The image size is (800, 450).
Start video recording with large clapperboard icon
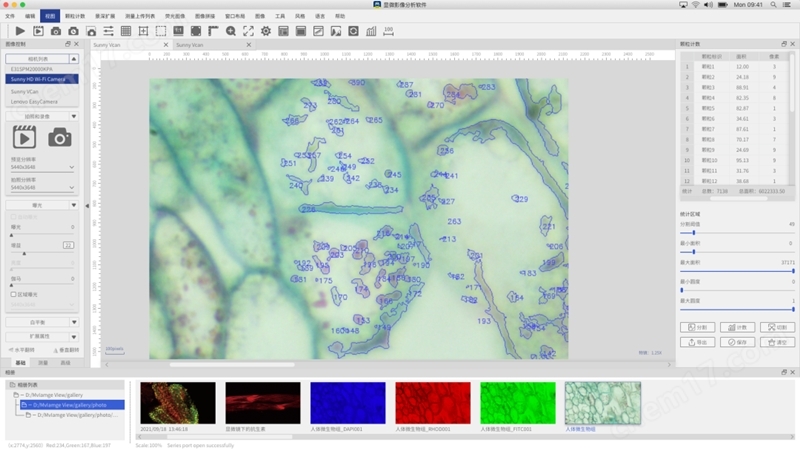(24, 137)
